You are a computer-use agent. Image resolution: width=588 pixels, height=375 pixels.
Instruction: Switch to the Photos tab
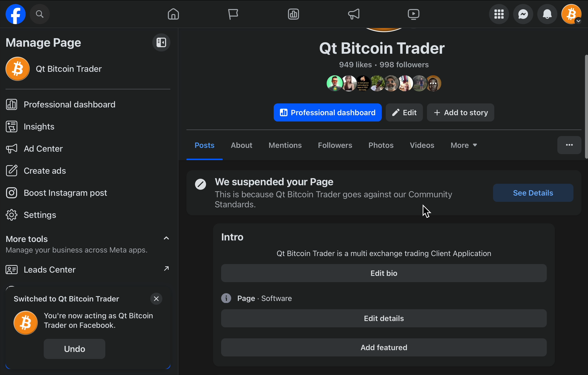(x=381, y=145)
